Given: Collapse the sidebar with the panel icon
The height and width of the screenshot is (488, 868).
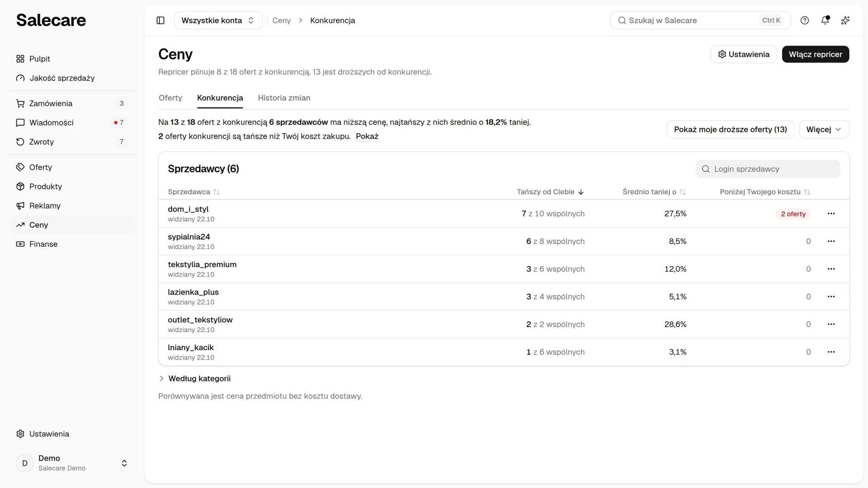Looking at the screenshot, I should coord(160,20).
